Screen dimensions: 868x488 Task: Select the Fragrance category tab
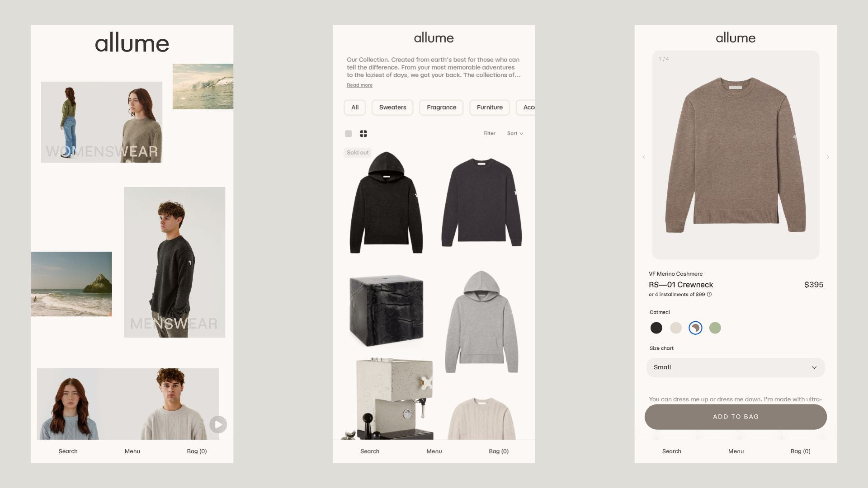(441, 108)
